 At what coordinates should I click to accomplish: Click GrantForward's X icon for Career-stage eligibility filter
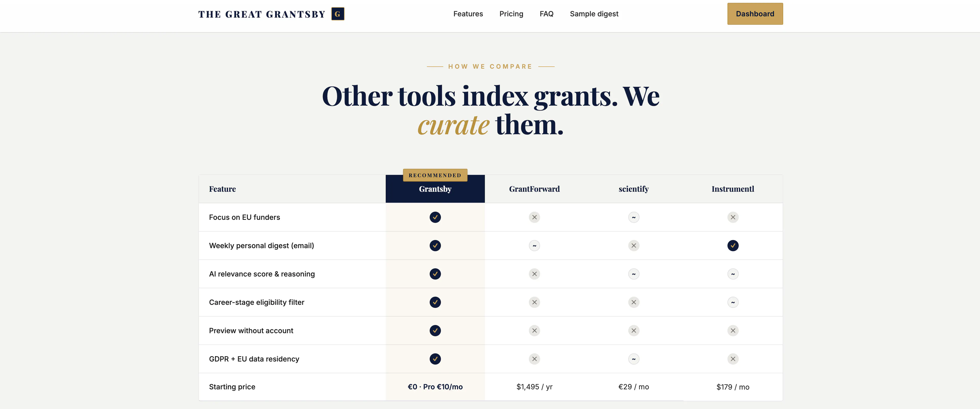(x=534, y=302)
